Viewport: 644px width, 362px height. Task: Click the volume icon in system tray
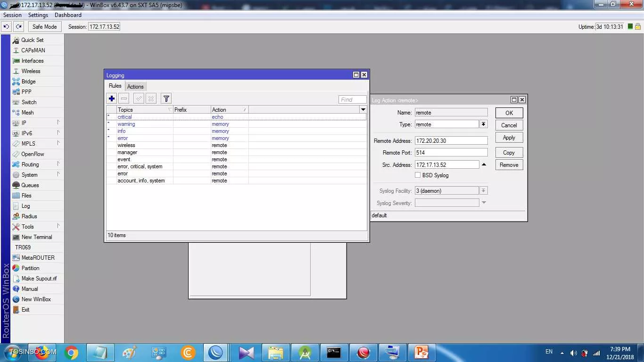click(573, 353)
